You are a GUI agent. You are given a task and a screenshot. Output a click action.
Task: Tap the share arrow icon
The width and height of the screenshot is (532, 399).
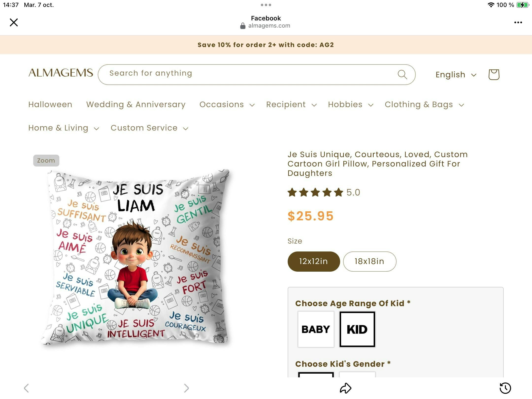coord(346,388)
